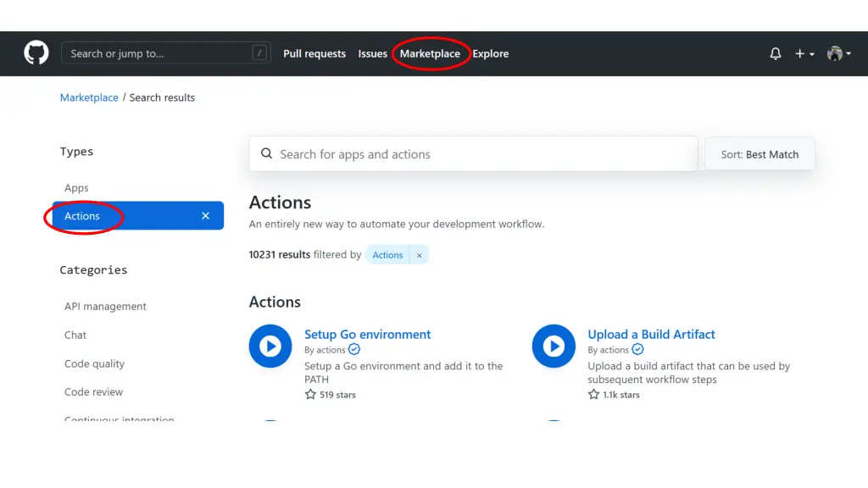Viewport: 868px width, 488px height.
Task: Focus the Search or jump to field
Action: tap(165, 53)
